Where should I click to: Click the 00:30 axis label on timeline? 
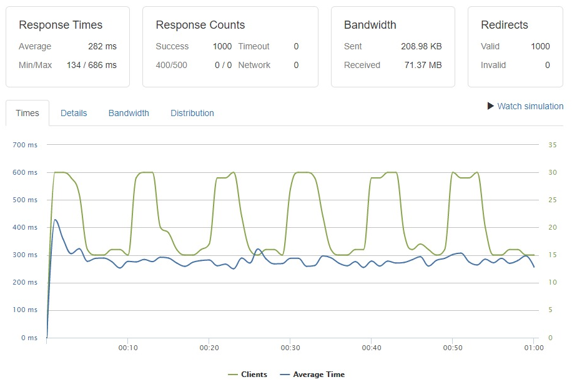pyautogui.click(x=292, y=348)
